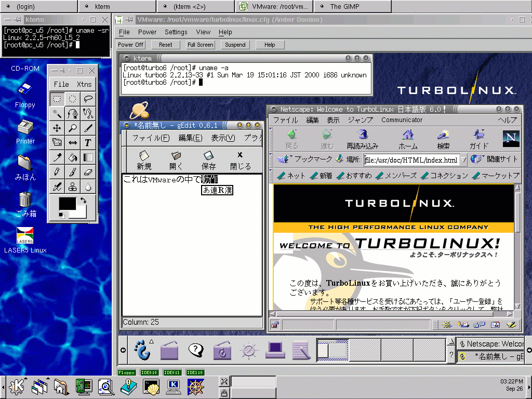Click the VMware Full Screen button
This screenshot has width=532, height=399.
point(200,45)
